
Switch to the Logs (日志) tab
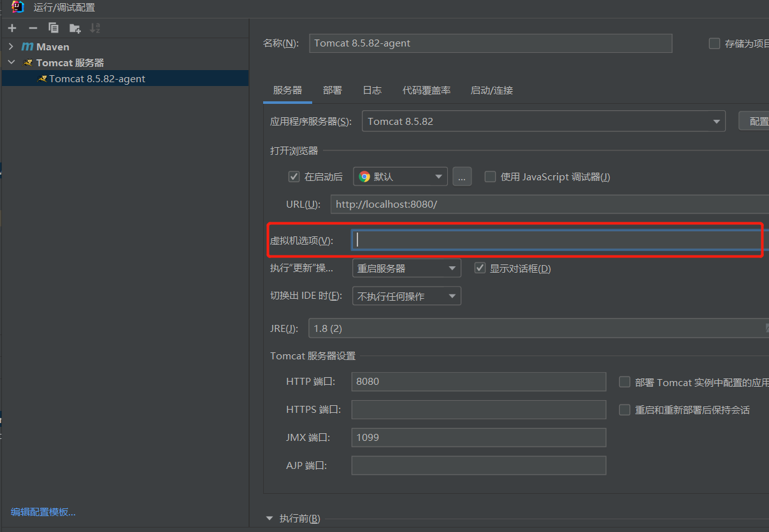372,90
